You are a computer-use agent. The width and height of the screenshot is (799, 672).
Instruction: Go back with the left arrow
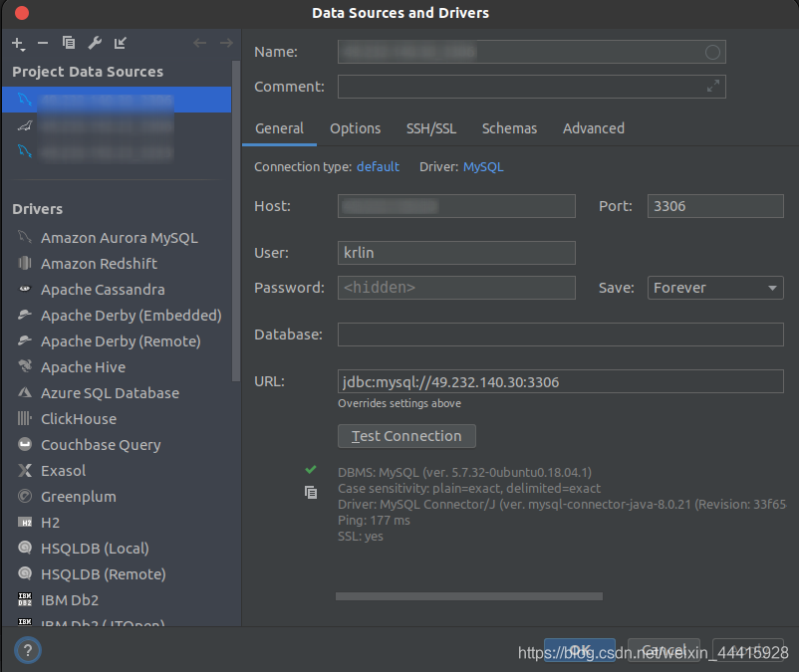199,43
